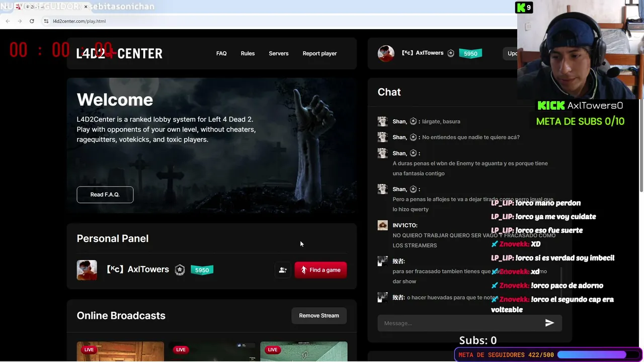Open the L4D2 Center logo home link

pos(119,53)
